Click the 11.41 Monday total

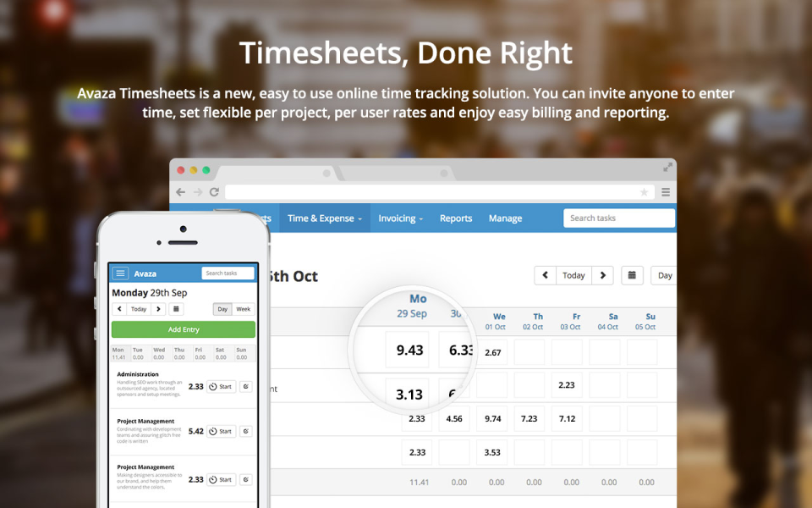pos(419,482)
